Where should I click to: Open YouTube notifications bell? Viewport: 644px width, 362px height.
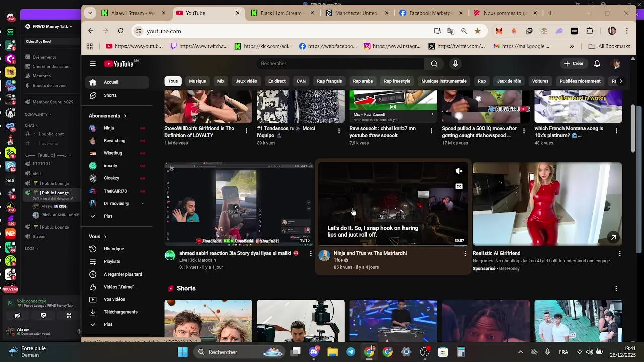[597, 64]
